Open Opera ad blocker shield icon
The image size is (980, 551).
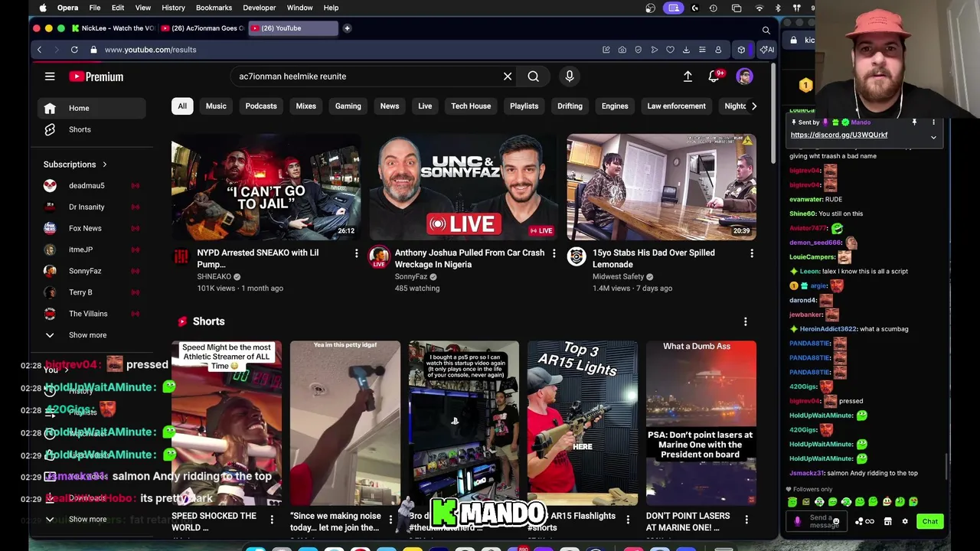(639, 50)
